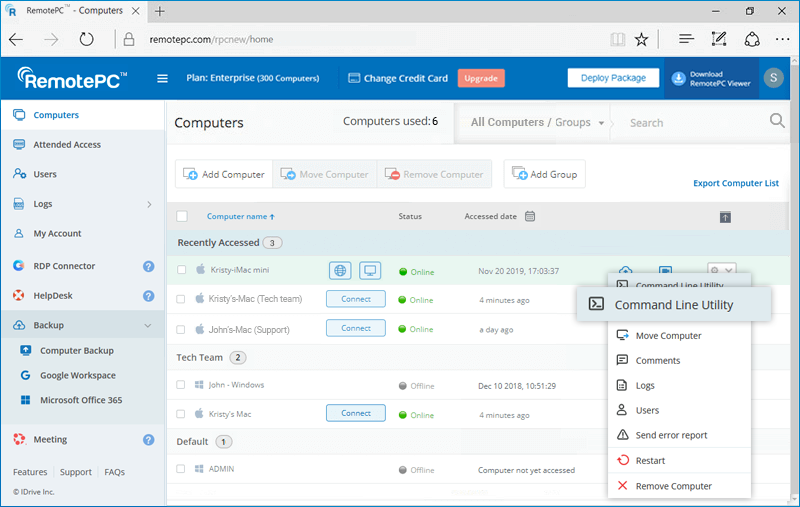Screen dimensions: 800x507
Task: Collapse the Backup sidebar section
Action: pos(148,325)
